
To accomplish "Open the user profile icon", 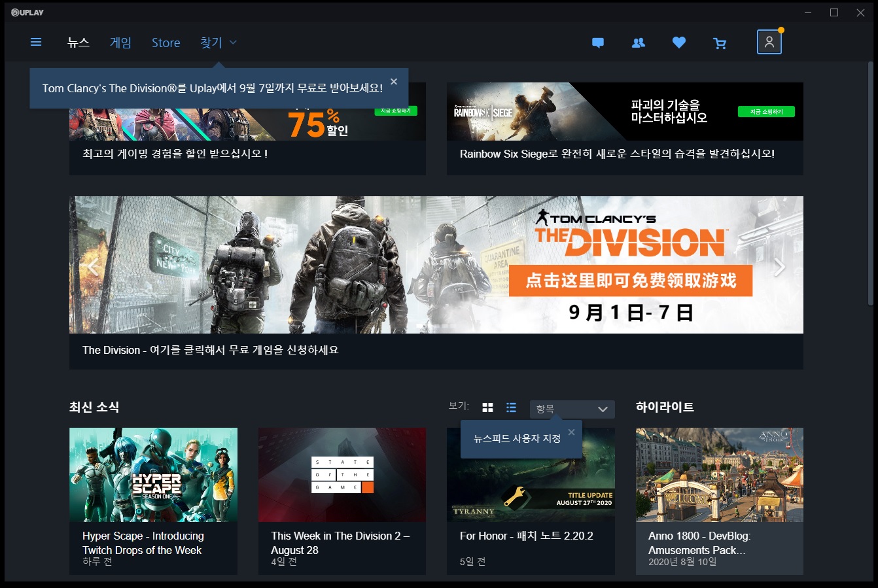I will [x=769, y=42].
